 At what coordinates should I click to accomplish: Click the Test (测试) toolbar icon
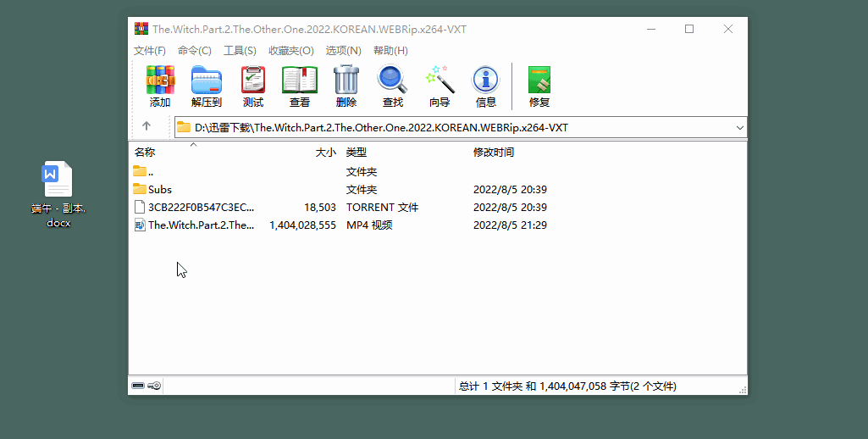253,80
